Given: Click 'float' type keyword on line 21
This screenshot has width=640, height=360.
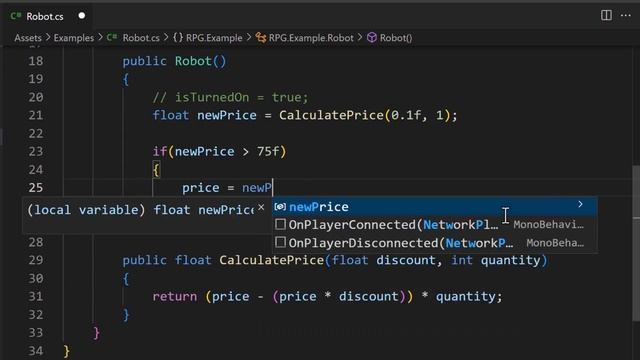Looking at the screenshot, I should [x=171, y=115].
